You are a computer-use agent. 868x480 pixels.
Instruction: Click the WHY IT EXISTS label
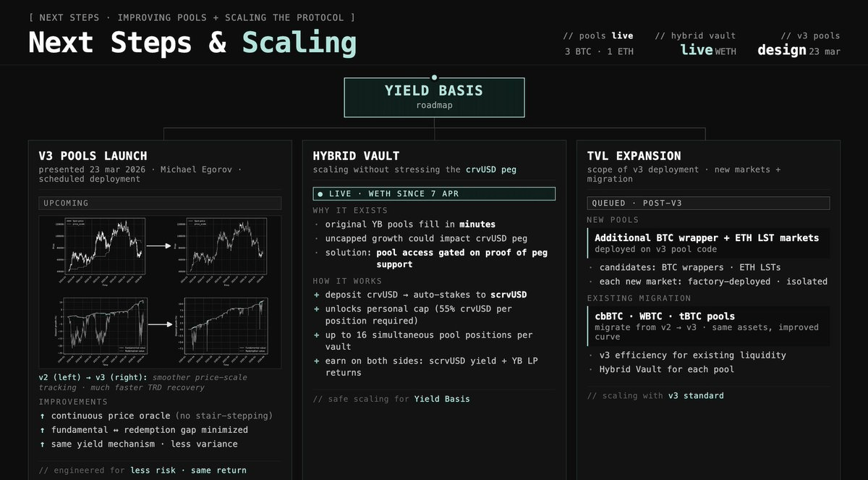coord(350,211)
